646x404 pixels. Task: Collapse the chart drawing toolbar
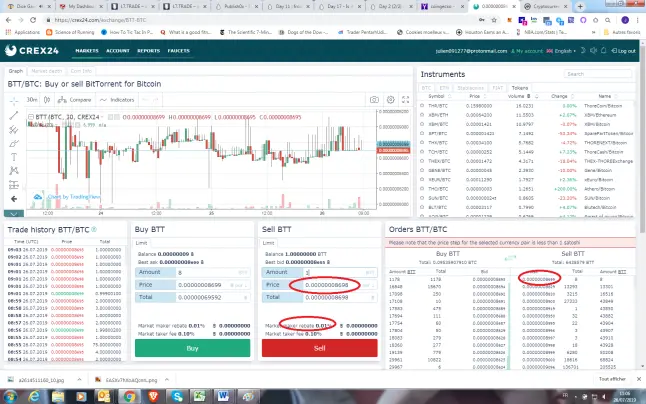[x=14, y=214]
